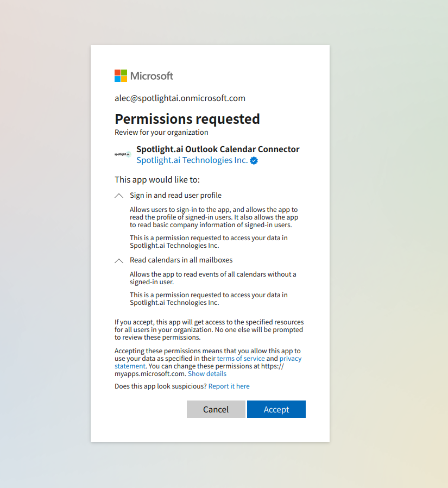Click the Microsoft wordmark text
The height and width of the screenshot is (488, 448).
(152, 76)
